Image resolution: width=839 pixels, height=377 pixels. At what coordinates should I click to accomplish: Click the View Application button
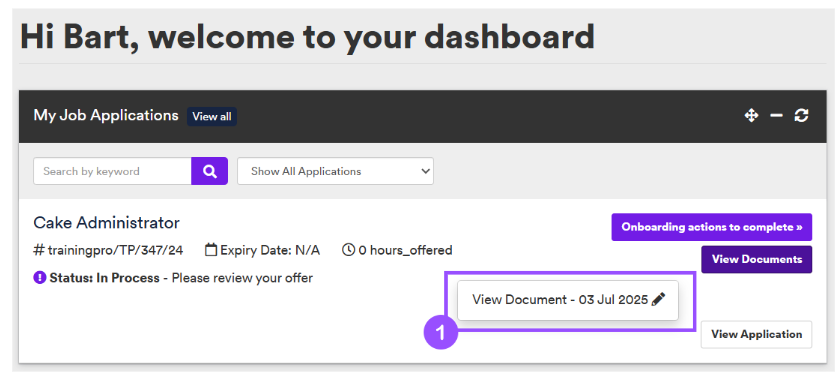point(756,334)
